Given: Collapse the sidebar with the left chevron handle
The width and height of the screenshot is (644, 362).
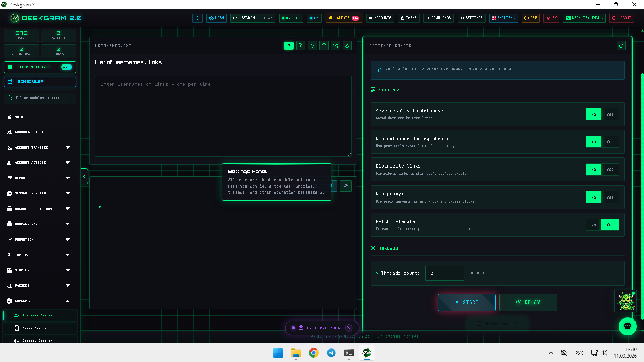Looking at the screenshot, I should point(84,176).
